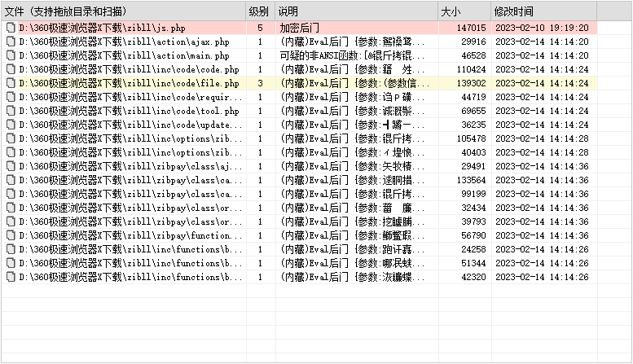Click the modified time in the 24258 row
The width and height of the screenshot is (633, 364).
tap(543, 249)
